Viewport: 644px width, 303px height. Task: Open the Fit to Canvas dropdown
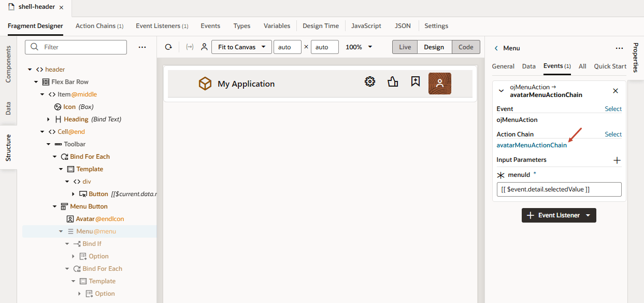point(241,47)
